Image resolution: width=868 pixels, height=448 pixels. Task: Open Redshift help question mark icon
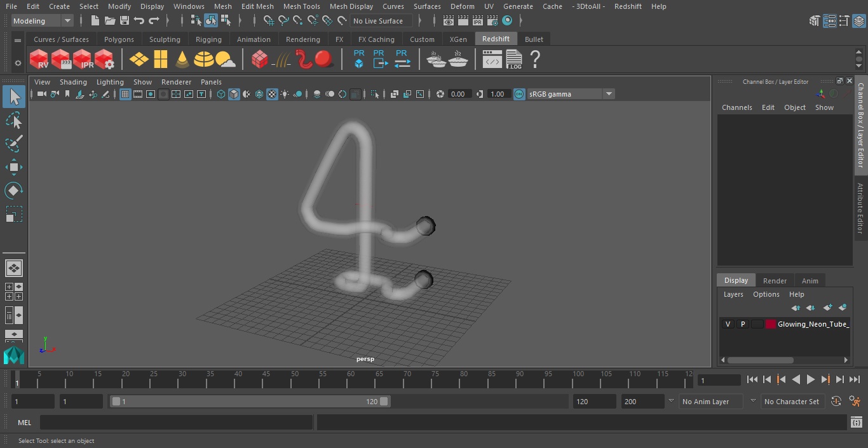[535, 60]
